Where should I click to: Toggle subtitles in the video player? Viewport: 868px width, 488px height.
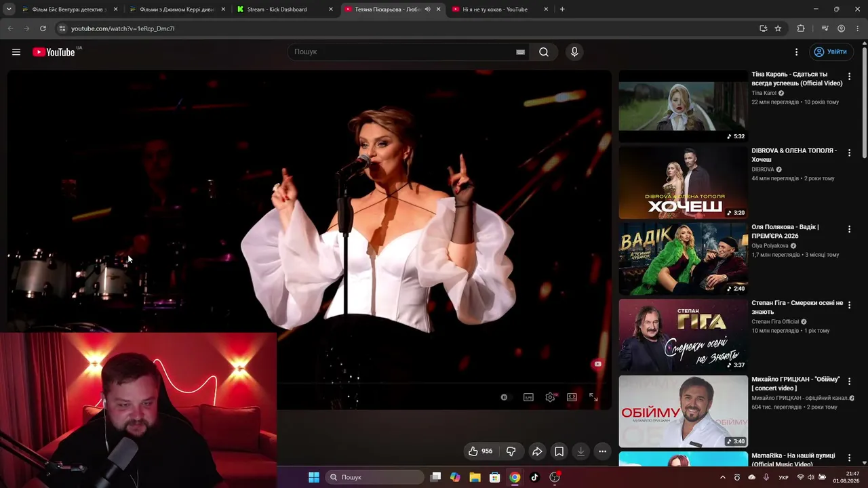(x=528, y=397)
